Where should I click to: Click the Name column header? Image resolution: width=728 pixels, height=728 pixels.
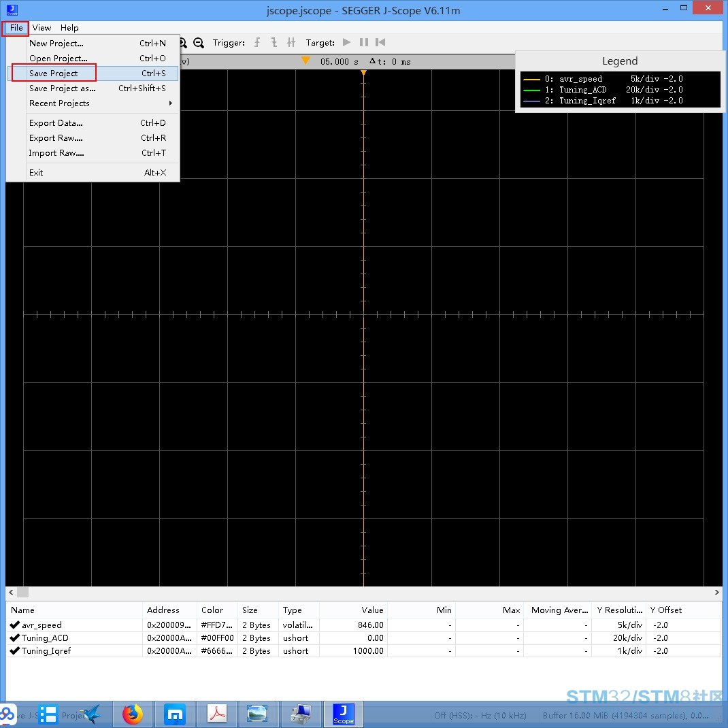(x=74, y=610)
